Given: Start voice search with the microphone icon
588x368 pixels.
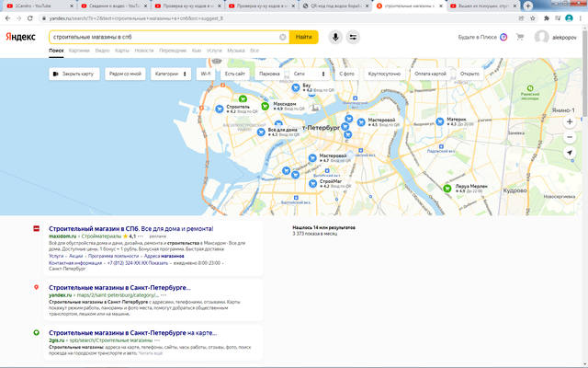Looking at the screenshot, I should click(335, 37).
